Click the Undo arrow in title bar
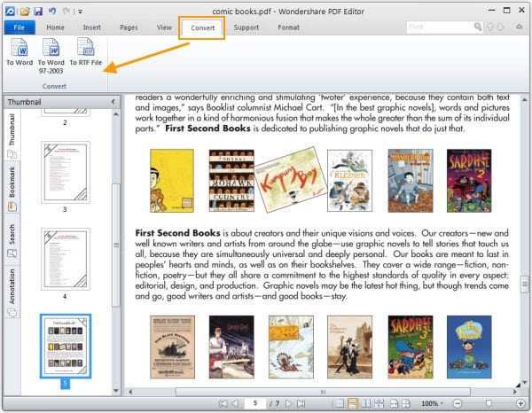This screenshot has width=532, height=413. click(x=53, y=11)
